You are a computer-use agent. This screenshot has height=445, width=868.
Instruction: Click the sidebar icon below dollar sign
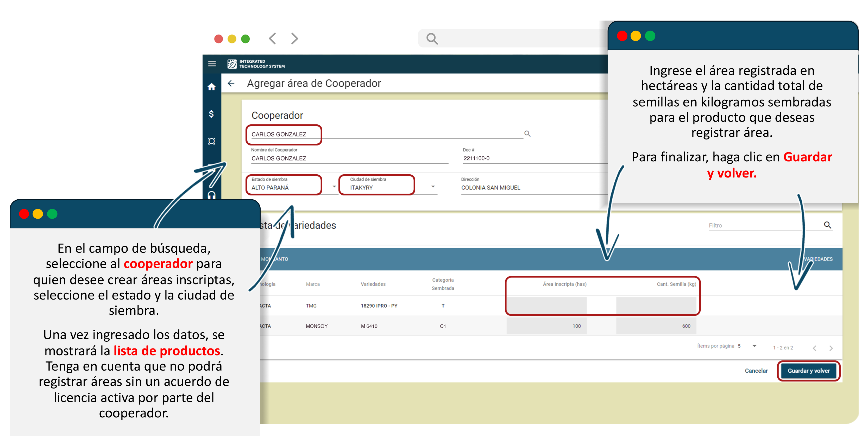[211, 141]
